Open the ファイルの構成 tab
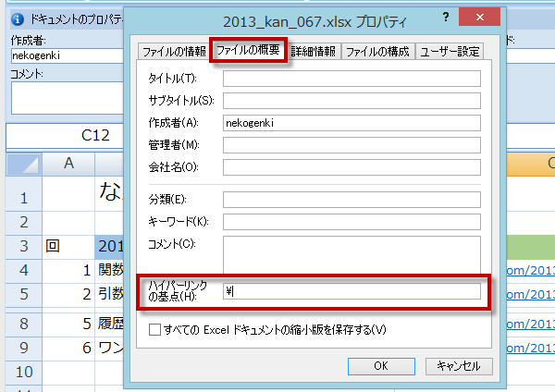The width and height of the screenshot is (555, 392). pyautogui.click(x=377, y=52)
